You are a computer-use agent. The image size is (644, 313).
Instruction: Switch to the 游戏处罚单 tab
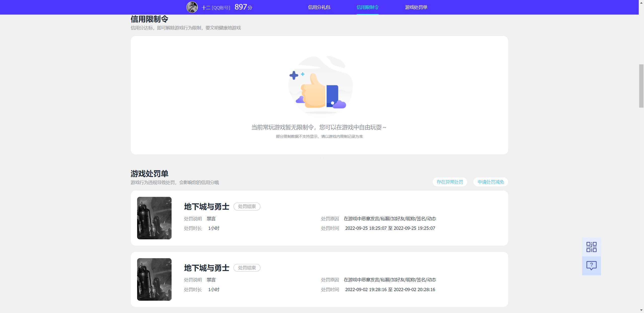point(416,7)
